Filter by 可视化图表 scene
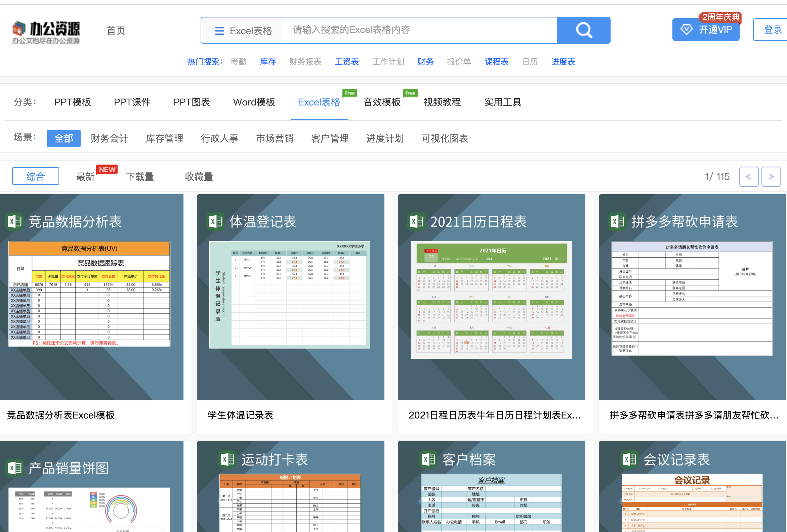Image resolution: width=787 pixels, height=532 pixels. (x=445, y=138)
